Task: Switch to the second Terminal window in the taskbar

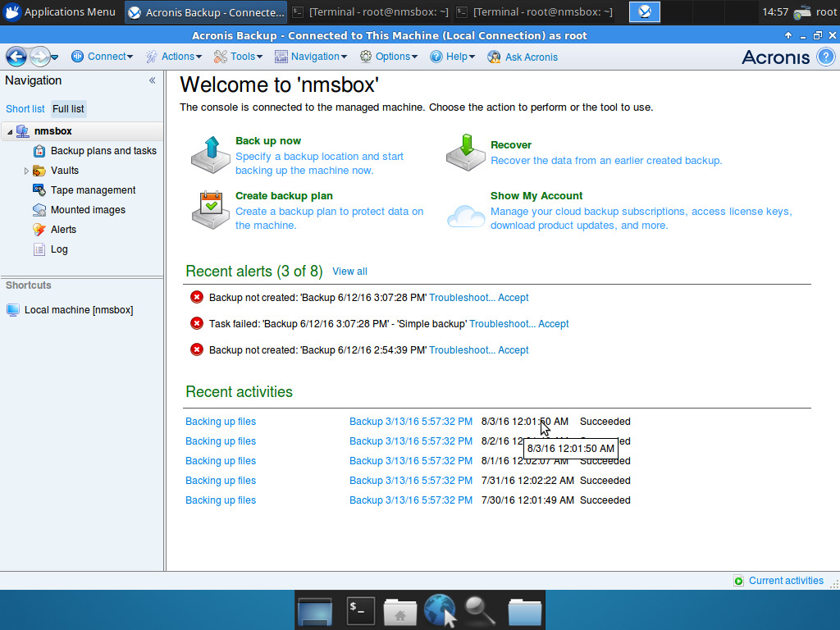Action: click(535, 11)
